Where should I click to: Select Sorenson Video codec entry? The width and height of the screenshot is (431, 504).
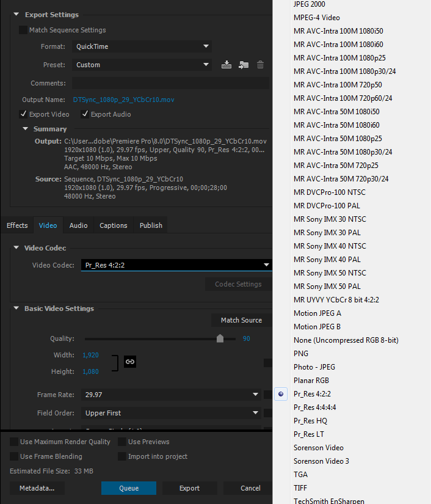coord(319,448)
